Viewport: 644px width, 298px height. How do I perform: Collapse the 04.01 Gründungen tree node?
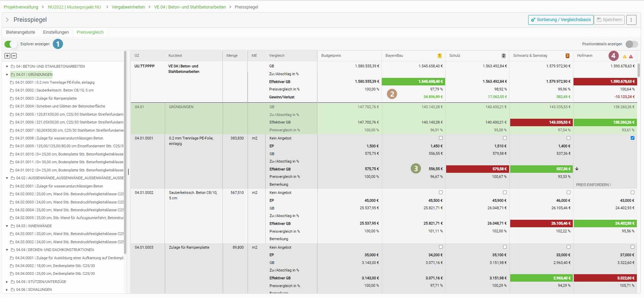click(x=7, y=74)
